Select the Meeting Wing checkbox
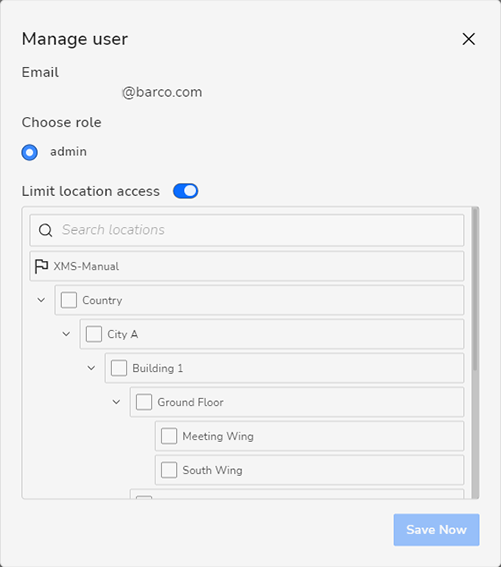Viewport: 501px width, 567px height. (x=169, y=436)
